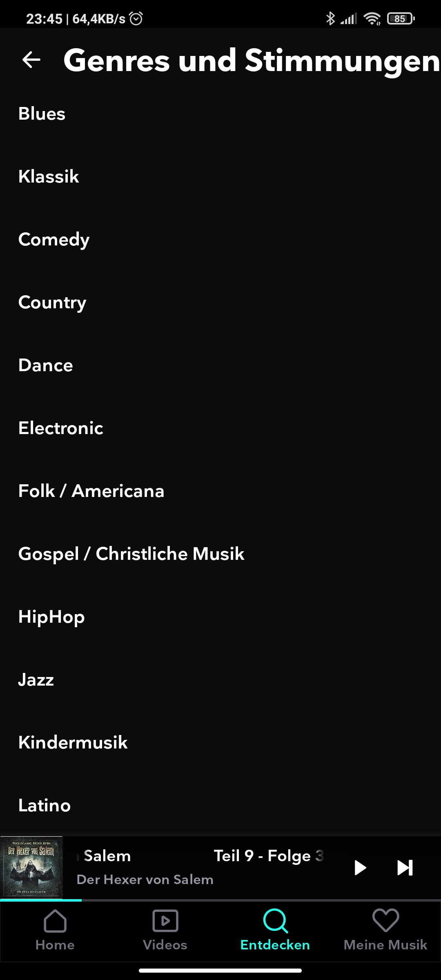Select the Blues genre

click(220, 114)
